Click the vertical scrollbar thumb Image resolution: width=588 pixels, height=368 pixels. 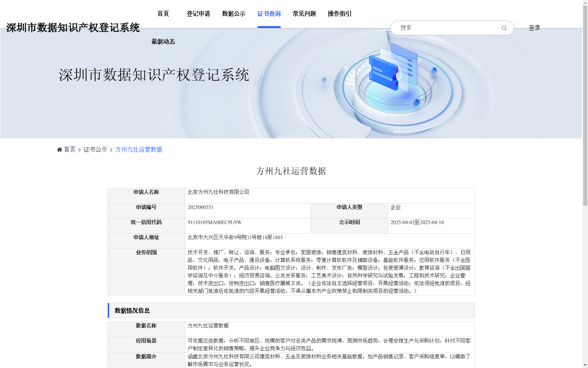pyautogui.click(x=585, y=106)
